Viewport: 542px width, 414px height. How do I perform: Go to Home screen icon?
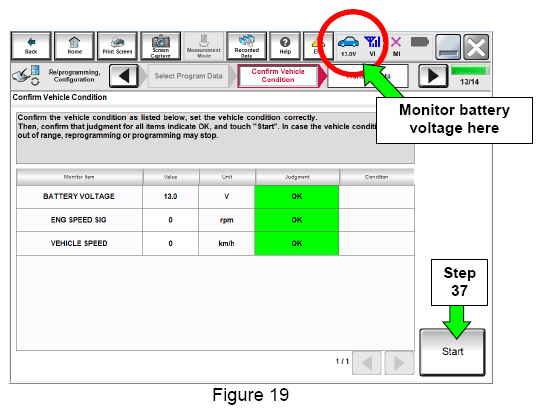pos(74,46)
